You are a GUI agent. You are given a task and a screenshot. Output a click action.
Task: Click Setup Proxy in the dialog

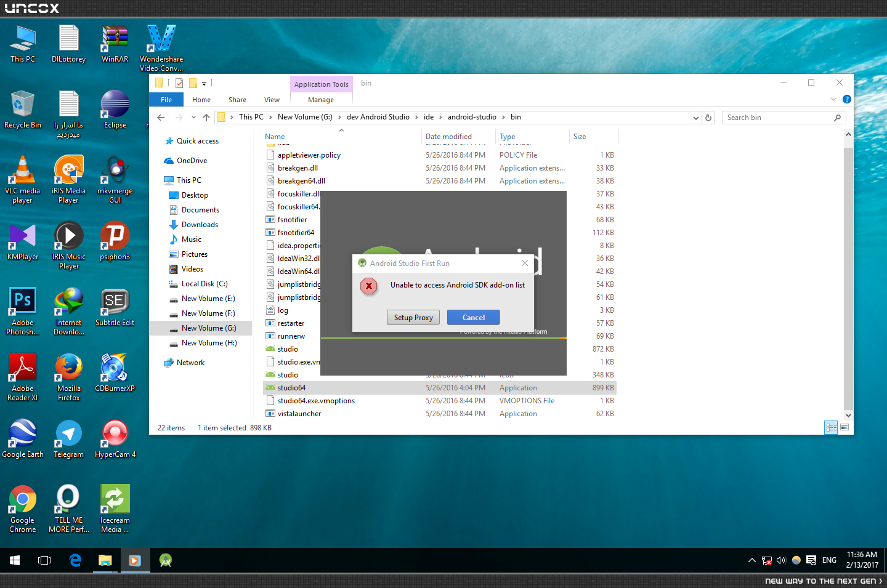pos(413,318)
